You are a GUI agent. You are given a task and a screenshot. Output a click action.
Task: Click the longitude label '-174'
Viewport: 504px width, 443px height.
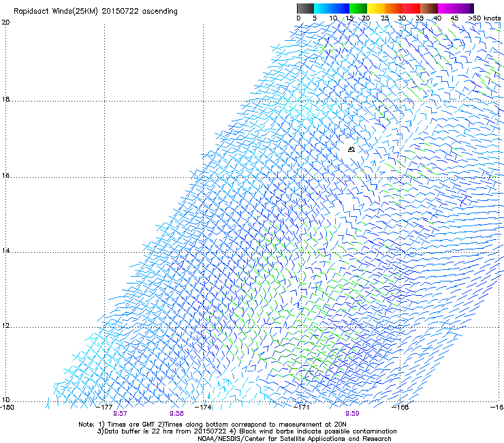[204, 408]
